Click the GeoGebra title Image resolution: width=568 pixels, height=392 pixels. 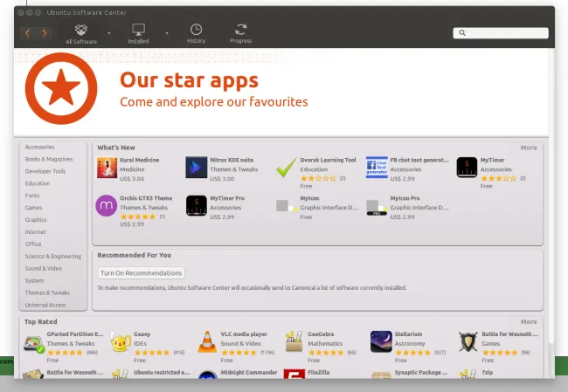[x=321, y=334]
